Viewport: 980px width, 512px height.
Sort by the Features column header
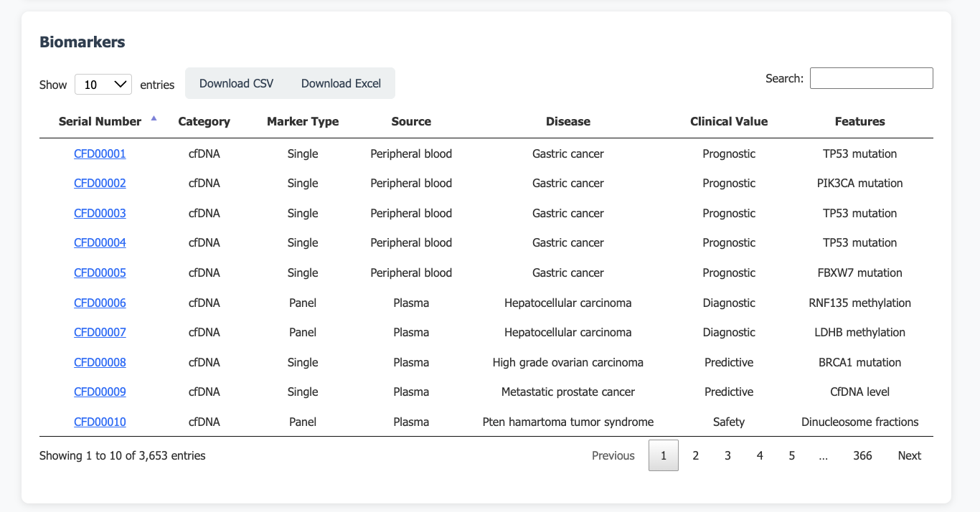point(860,121)
